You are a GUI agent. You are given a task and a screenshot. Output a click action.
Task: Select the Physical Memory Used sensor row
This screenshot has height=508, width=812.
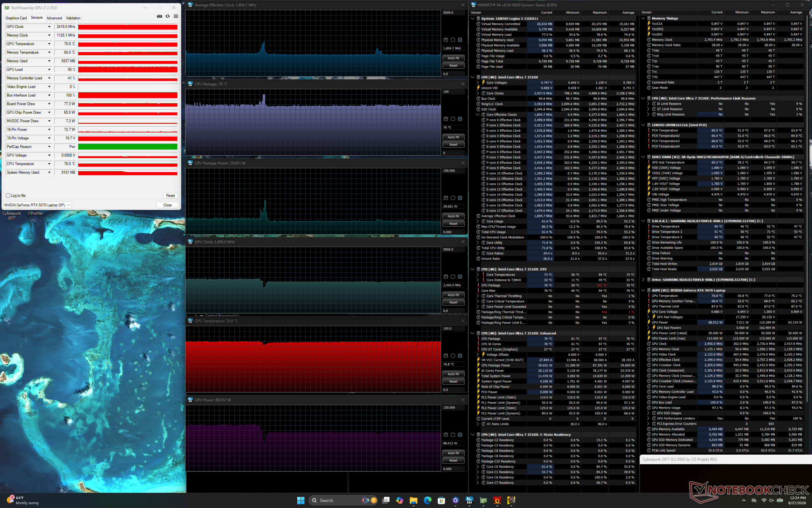556,40
